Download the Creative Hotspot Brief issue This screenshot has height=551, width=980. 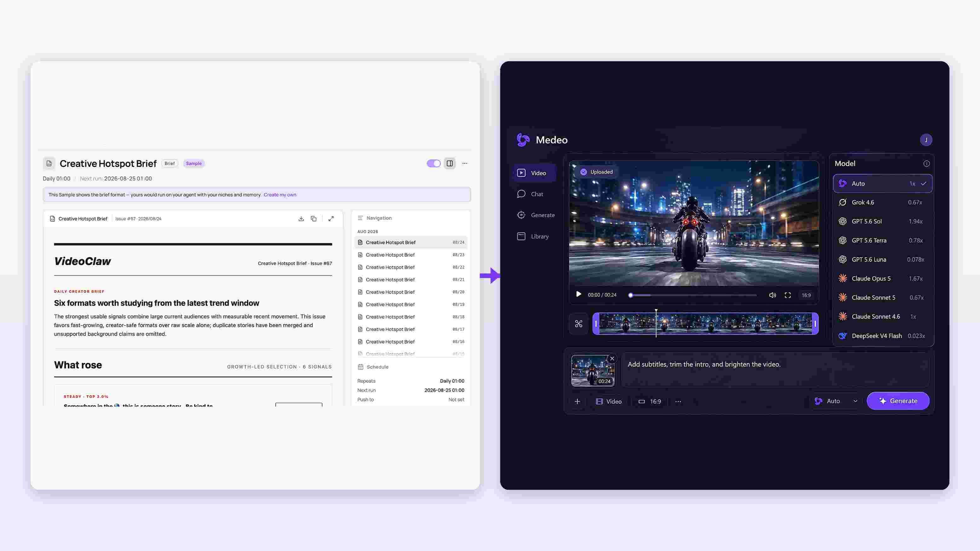point(301,219)
